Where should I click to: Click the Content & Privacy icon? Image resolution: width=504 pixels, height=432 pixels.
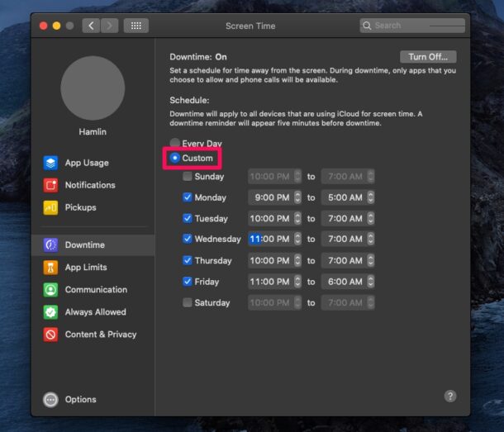coord(50,335)
